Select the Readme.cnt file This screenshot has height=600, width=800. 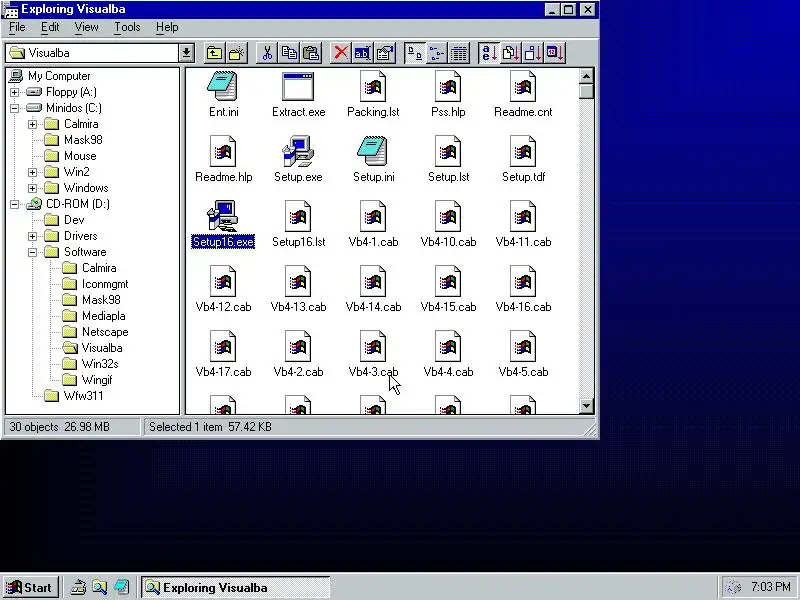[x=523, y=95]
